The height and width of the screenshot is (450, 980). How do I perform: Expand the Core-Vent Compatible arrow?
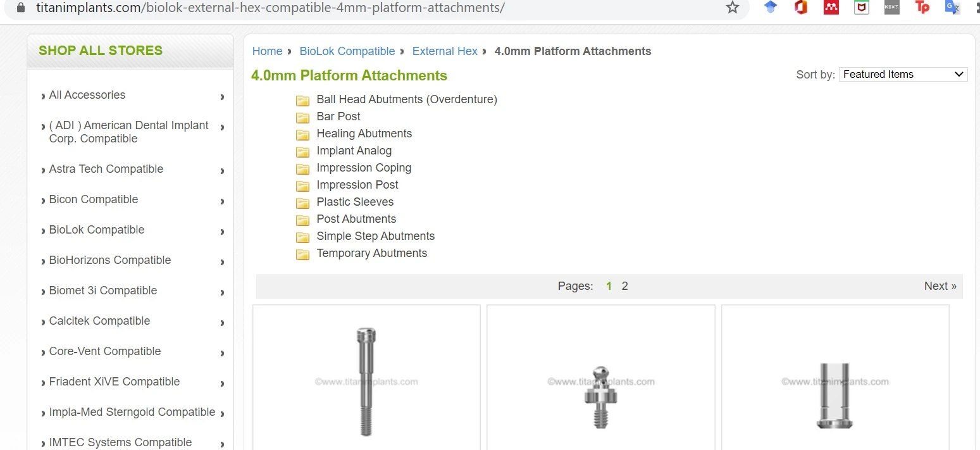pyautogui.click(x=222, y=353)
